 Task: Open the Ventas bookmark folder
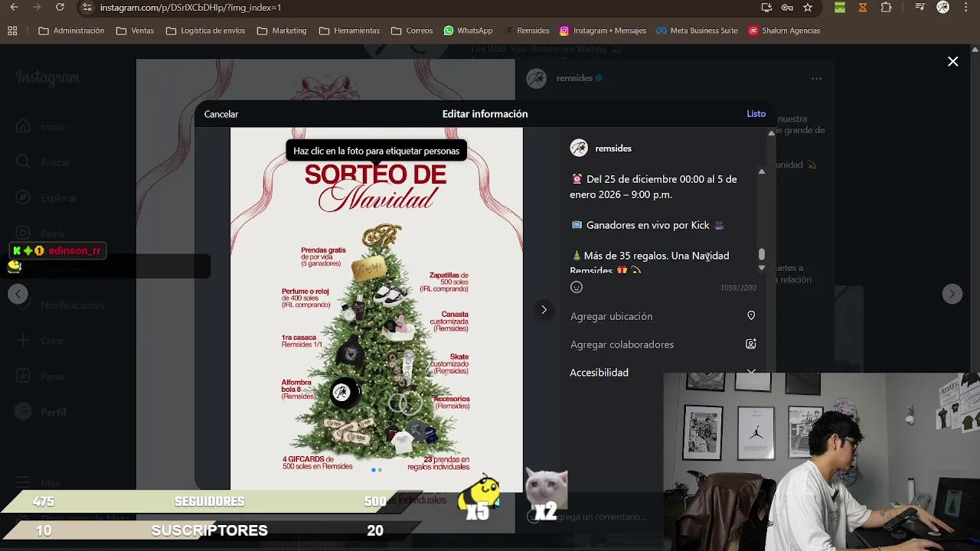[135, 31]
